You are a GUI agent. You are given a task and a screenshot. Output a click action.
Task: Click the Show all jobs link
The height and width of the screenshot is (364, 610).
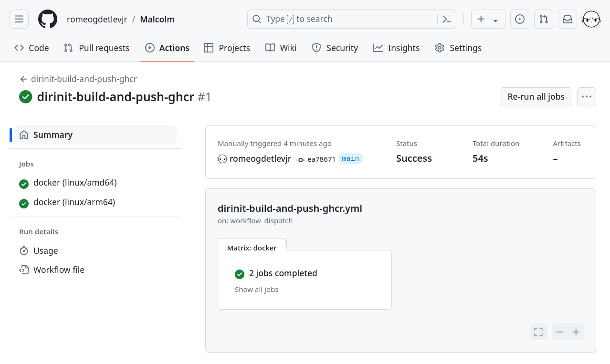coord(256,290)
